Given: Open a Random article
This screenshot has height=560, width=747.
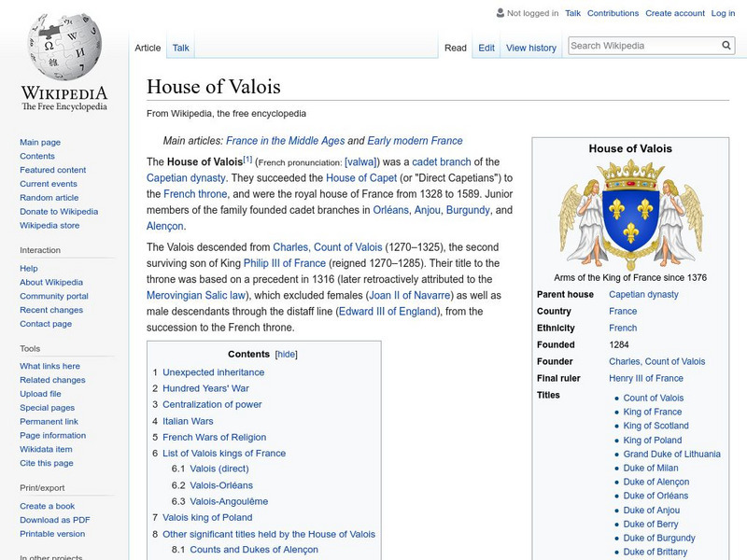Looking at the screenshot, I should click(x=49, y=197).
